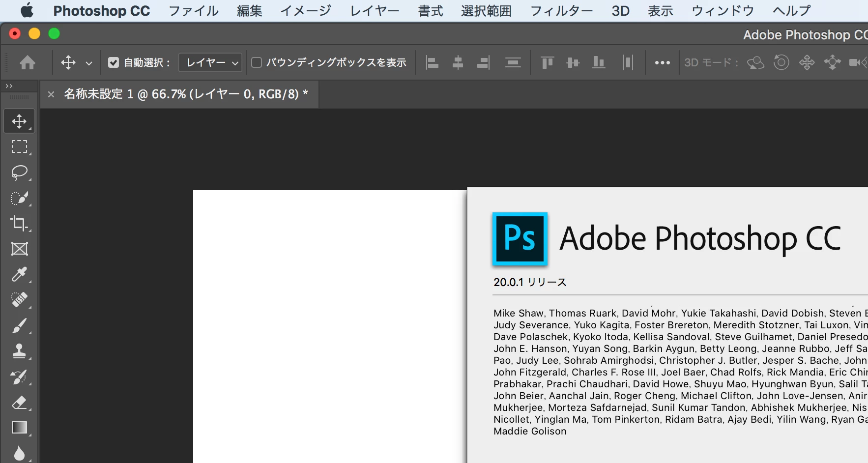The image size is (868, 463).
Task: Click the 20.0.1 リリース version text
Action: [x=530, y=282]
